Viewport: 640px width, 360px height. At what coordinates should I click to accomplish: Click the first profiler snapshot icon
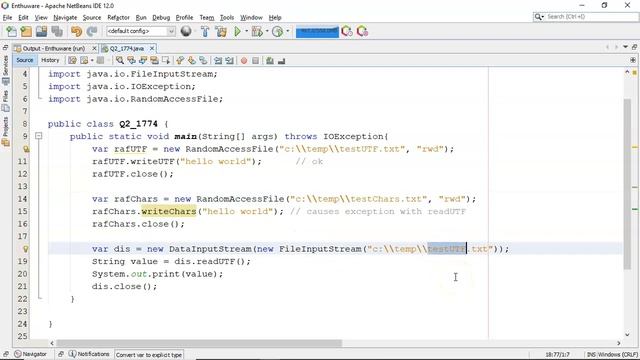tap(347, 31)
